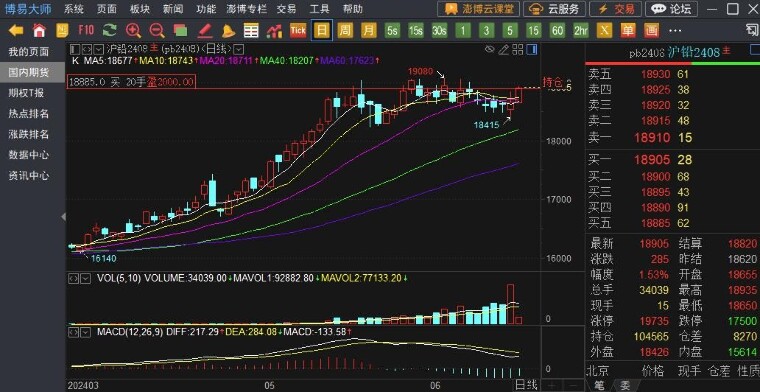The width and height of the screenshot is (760, 392).
Task: Click the green refresh arrows icon
Action: (x=110, y=31)
